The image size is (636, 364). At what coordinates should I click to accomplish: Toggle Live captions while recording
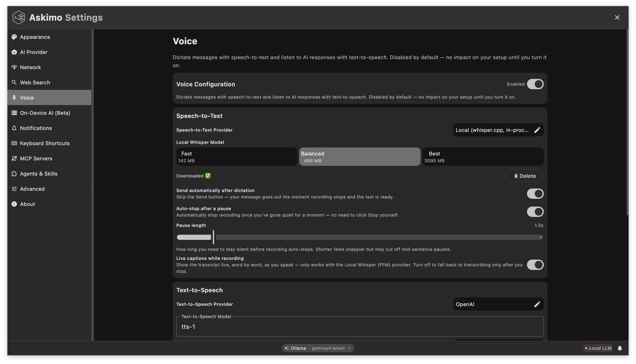click(x=535, y=265)
